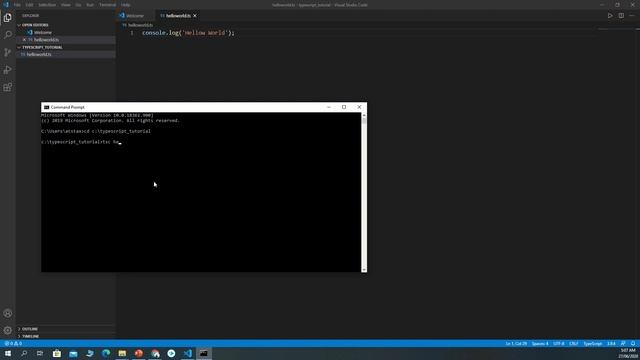Select Welcome in Open Editors list
Image resolution: width=640 pixels, height=360 pixels.
point(42,32)
